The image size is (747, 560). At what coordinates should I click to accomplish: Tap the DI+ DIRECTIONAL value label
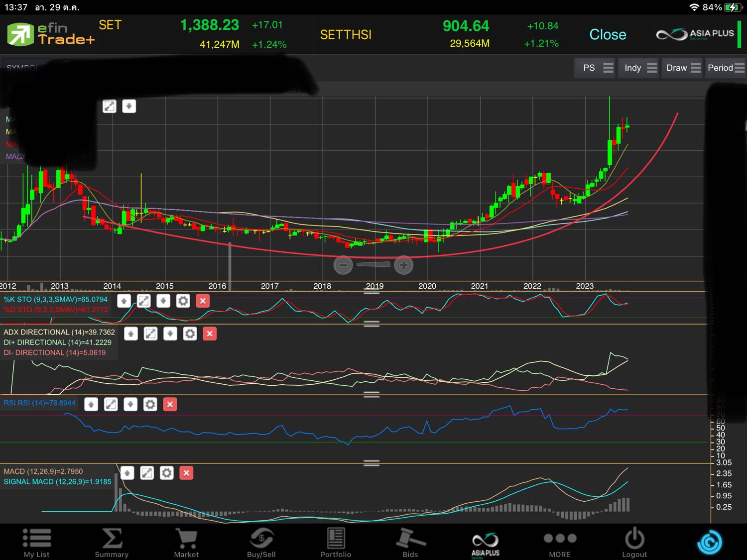point(58,342)
